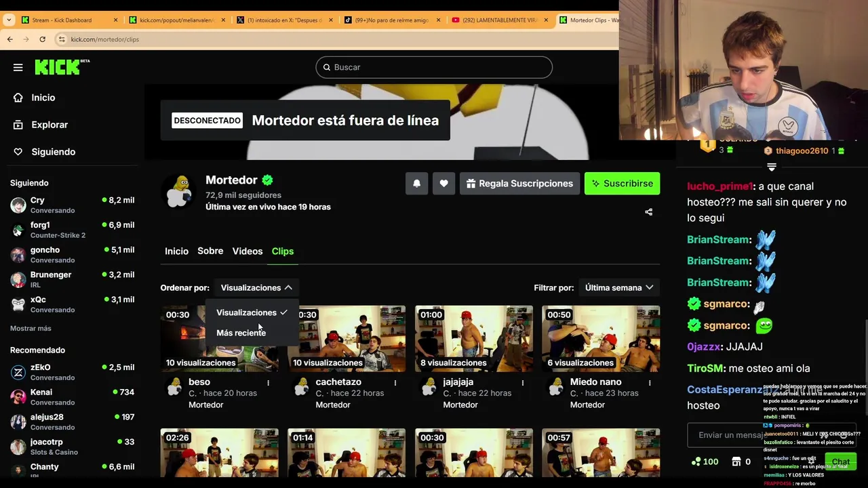Image resolution: width=868 pixels, height=488 pixels.
Task: Open zEkO recommended channel
Action: (72, 372)
